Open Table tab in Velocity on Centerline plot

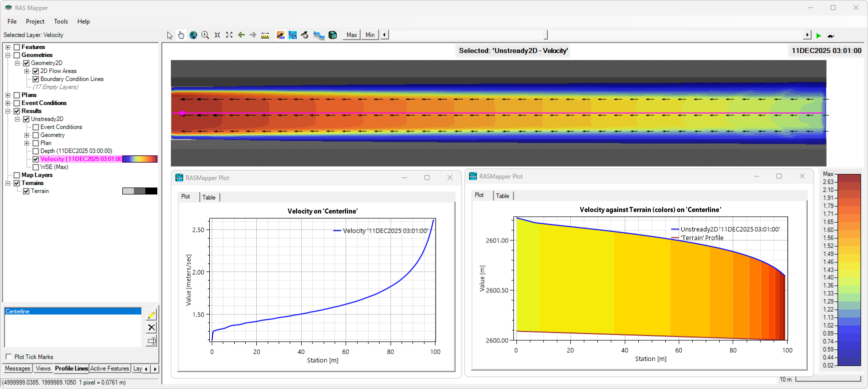point(209,197)
